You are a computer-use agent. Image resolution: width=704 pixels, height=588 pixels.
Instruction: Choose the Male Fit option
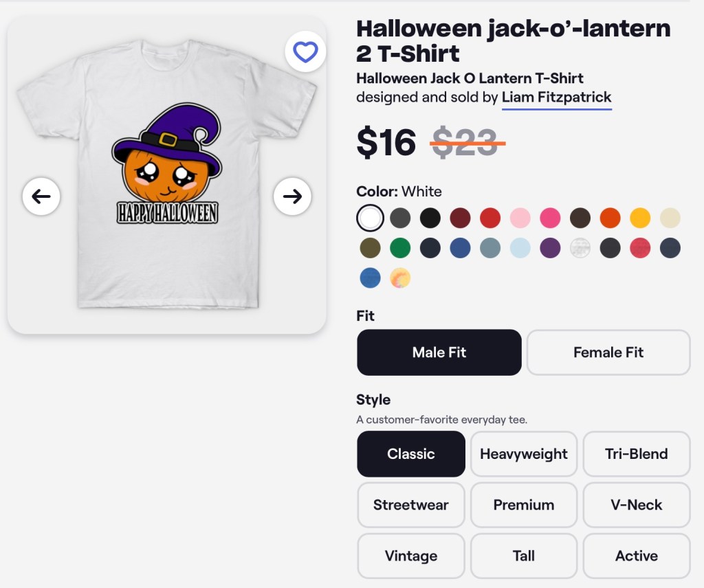439,352
